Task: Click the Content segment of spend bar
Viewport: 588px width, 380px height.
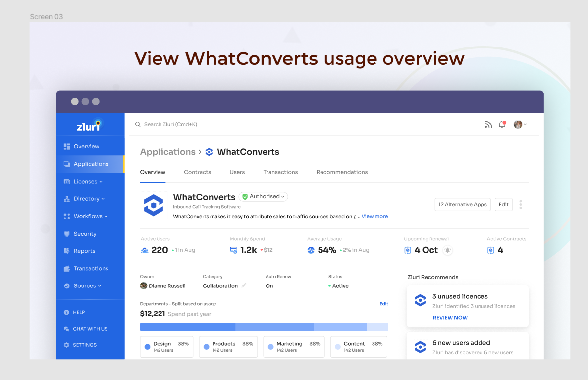Action: [x=377, y=327]
